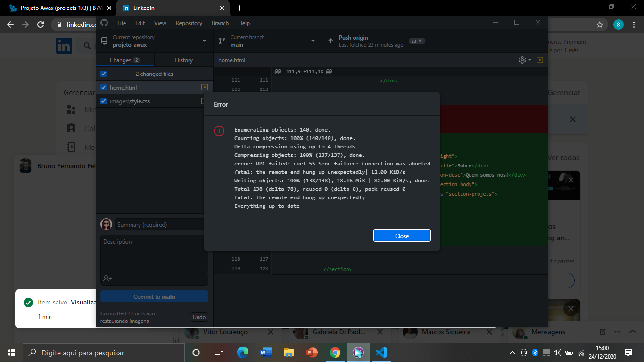Open PowerPoint from taskbar
This screenshot has width=644, height=362.
pyautogui.click(x=312, y=353)
